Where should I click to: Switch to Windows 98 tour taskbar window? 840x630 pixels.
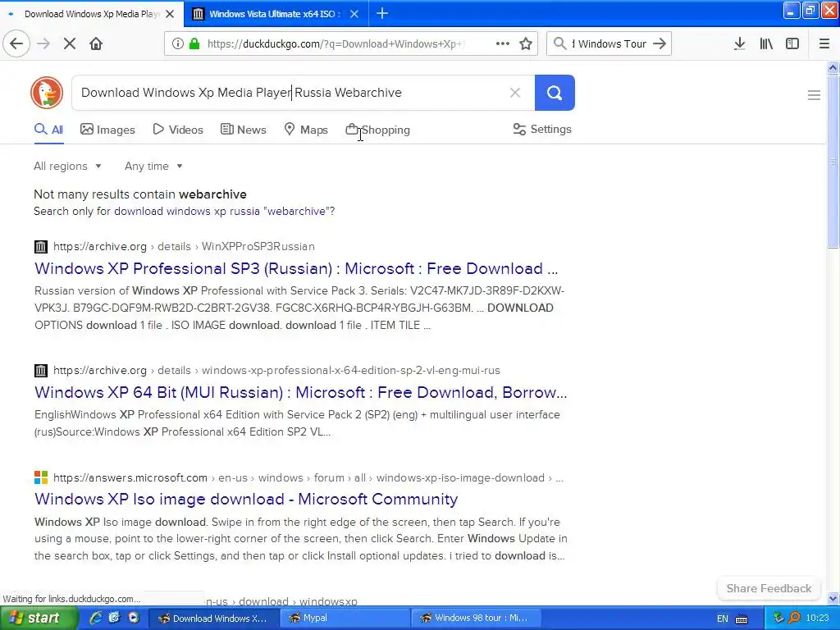point(477,618)
